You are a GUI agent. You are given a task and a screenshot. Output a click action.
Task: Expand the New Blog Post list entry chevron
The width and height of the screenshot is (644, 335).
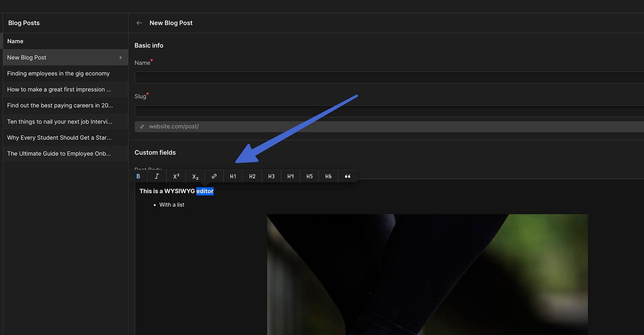coord(121,57)
